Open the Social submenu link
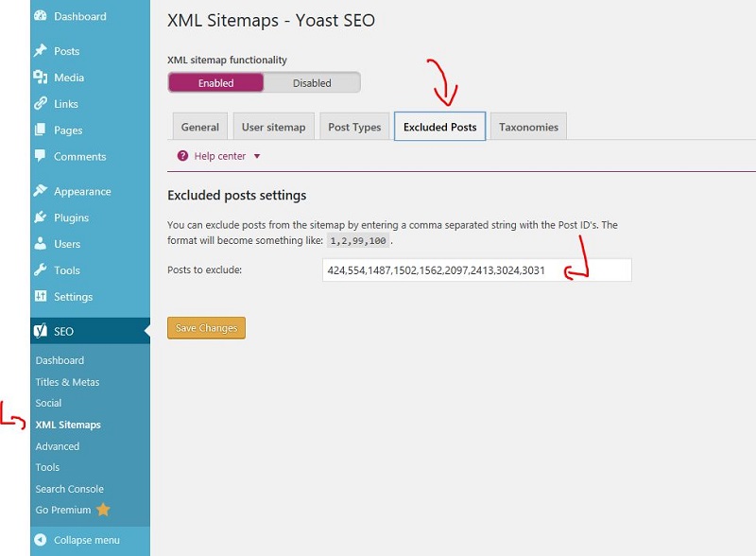756x556 pixels. pos(48,403)
